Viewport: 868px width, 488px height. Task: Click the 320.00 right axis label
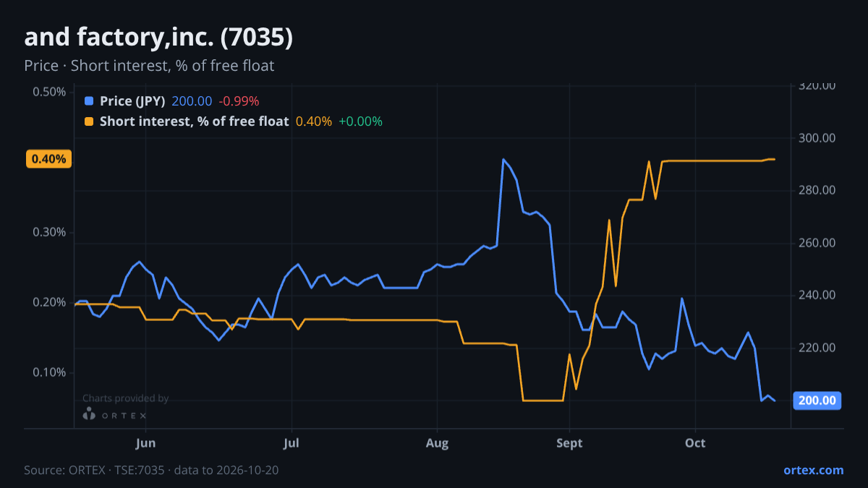[817, 85]
